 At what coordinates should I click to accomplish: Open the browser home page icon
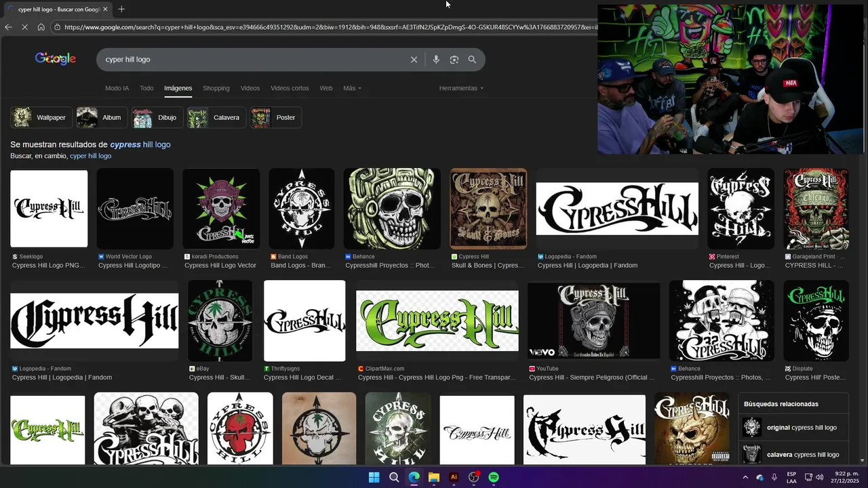point(41,27)
